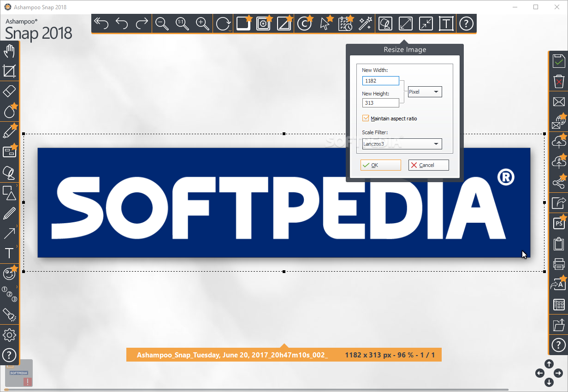This screenshot has height=392, width=568.
Task: Select the Spotlight flashlight tool
Action: click(9, 314)
